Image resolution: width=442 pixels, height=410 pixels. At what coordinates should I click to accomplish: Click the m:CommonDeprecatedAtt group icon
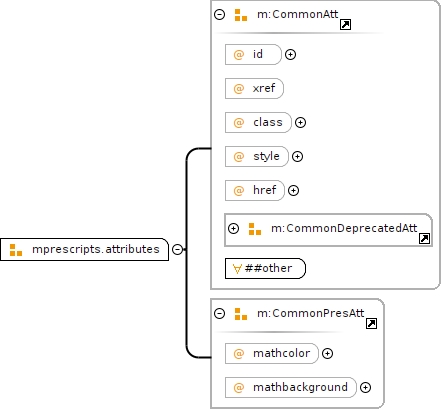pyautogui.click(x=255, y=229)
